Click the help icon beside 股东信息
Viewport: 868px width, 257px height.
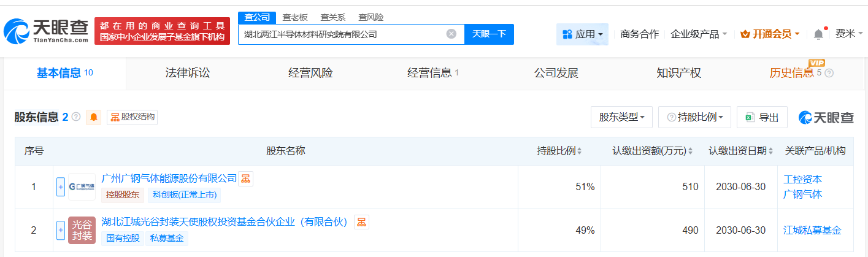click(76, 117)
